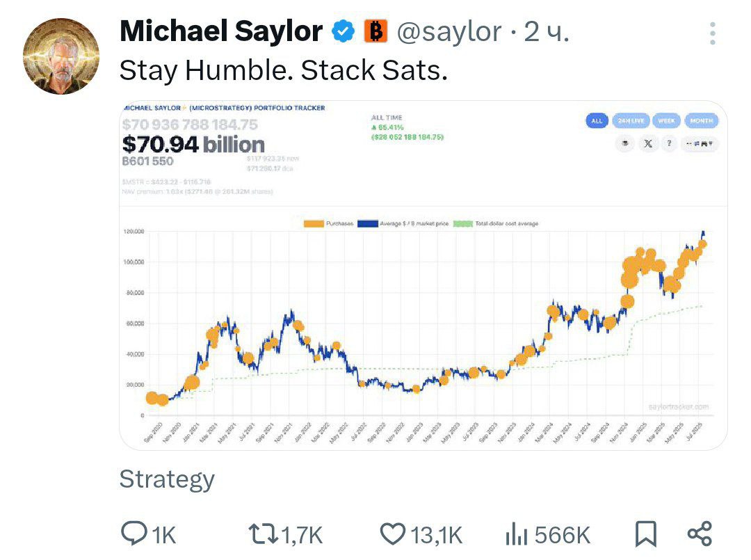View post analytics bar chart icon

(516, 534)
